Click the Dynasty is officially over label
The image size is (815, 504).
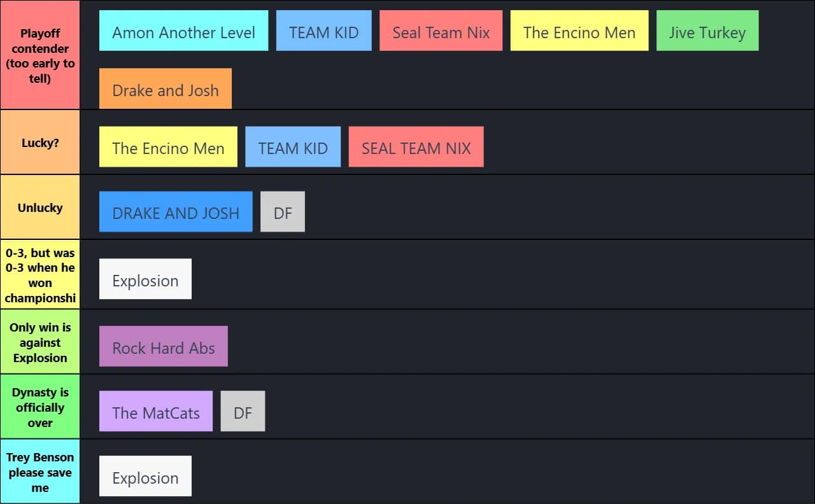(x=40, y=407)
